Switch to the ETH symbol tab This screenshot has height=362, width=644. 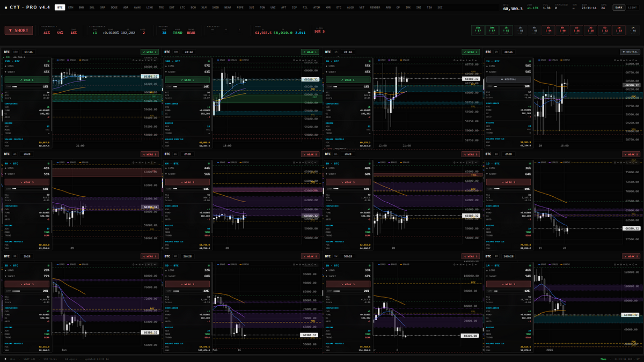(71, 8)
